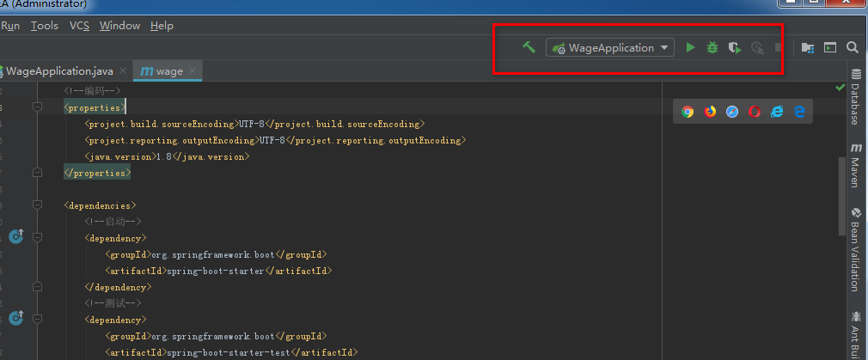Image resolution: width=868 pixels, height=360 pixels.
Task: Click the green Build project hammer icon
Action: tap(529, 47)
